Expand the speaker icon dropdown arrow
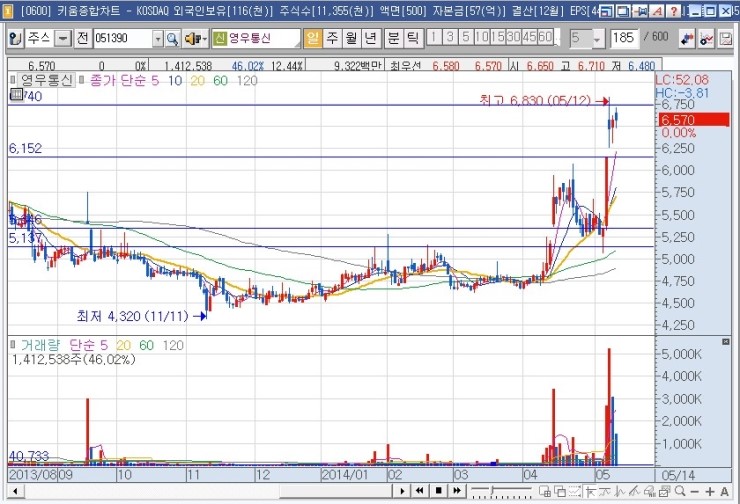 pos(205,39)
